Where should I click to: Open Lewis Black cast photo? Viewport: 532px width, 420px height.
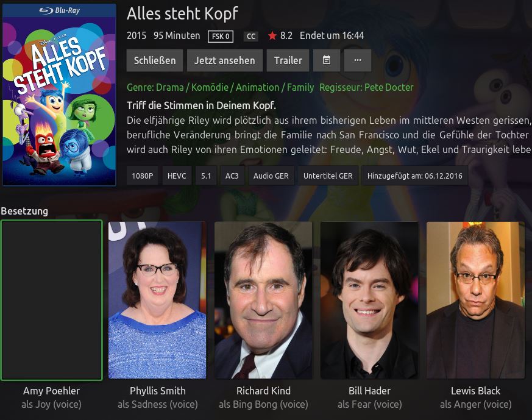click(x=475, y=300)
